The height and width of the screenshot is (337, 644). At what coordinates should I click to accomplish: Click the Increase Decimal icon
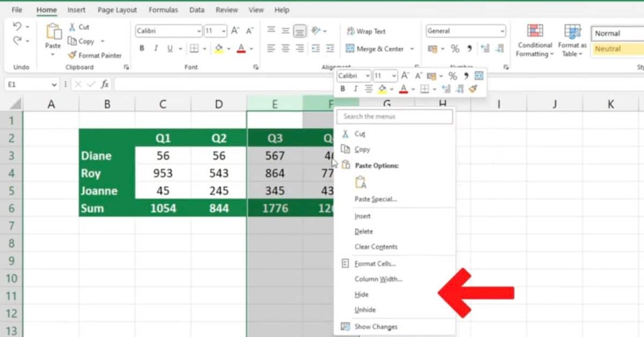pos(486,48)
